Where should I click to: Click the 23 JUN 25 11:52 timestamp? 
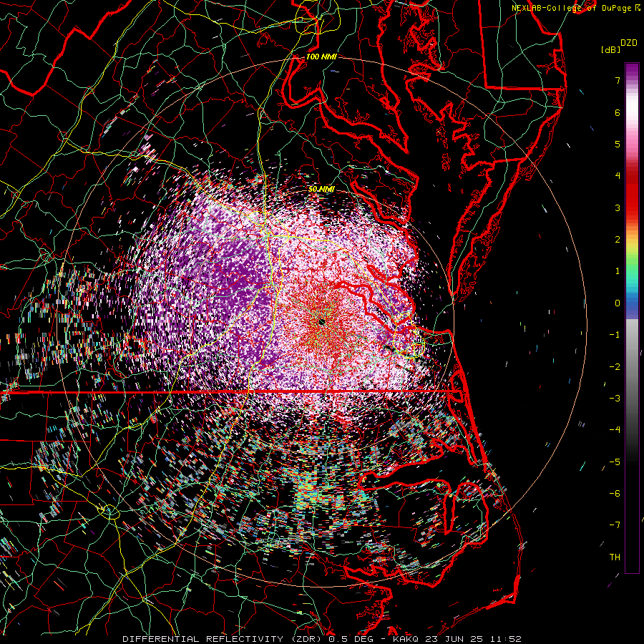coord(474,639)
